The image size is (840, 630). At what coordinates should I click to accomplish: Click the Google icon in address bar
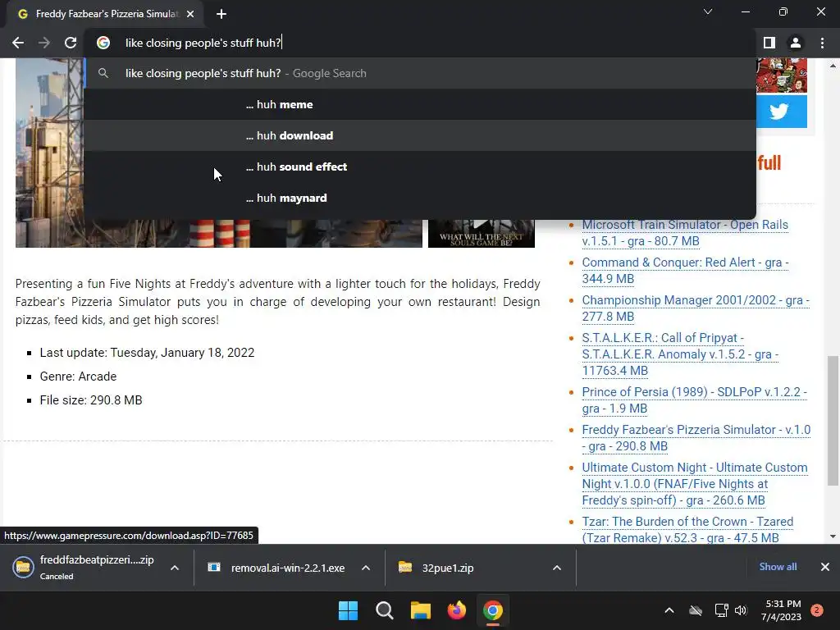pyautogui.click(x=103, y=43)
